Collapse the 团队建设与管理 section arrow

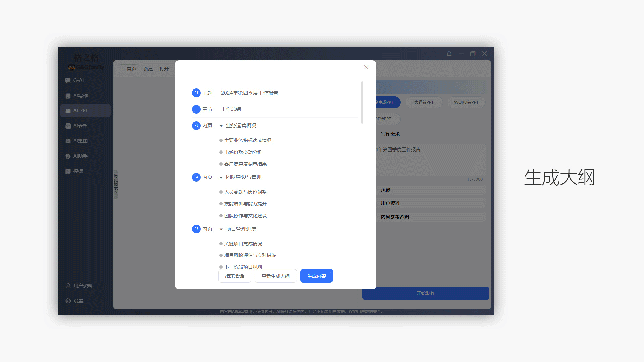click(x=221, y=178)
